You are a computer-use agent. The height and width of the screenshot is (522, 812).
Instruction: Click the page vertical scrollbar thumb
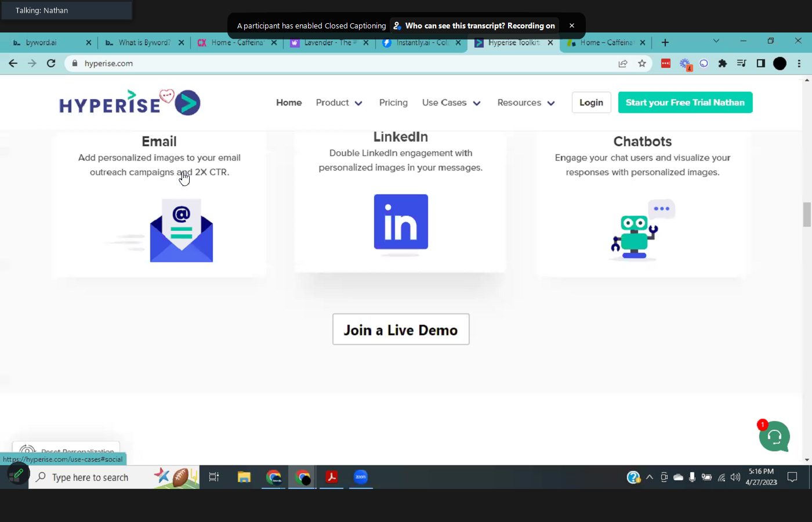point(806,215)
